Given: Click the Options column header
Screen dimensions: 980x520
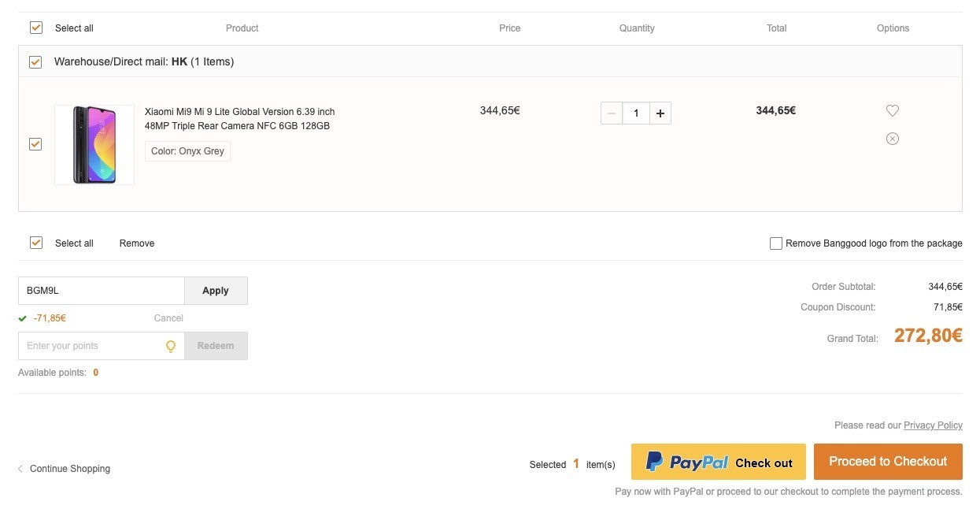Looking at the screenshot, I should [893, 28].
